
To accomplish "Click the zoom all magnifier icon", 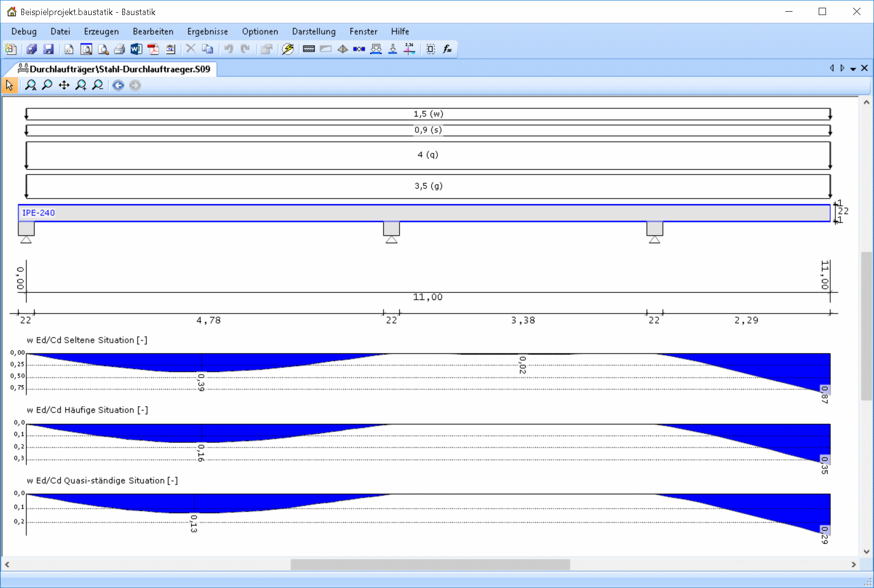I will 31,85.
